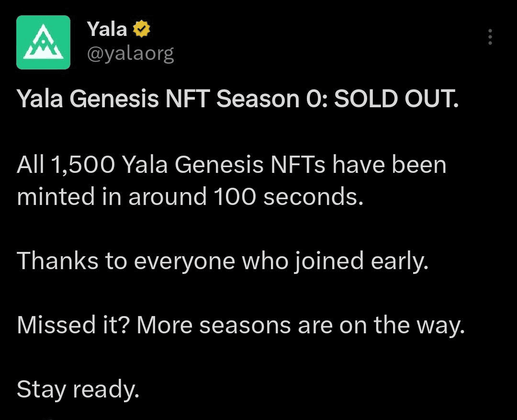The image size is (517, 420).
Task: Click the figure "1,500" in the post
Action: tap(83, 164)
